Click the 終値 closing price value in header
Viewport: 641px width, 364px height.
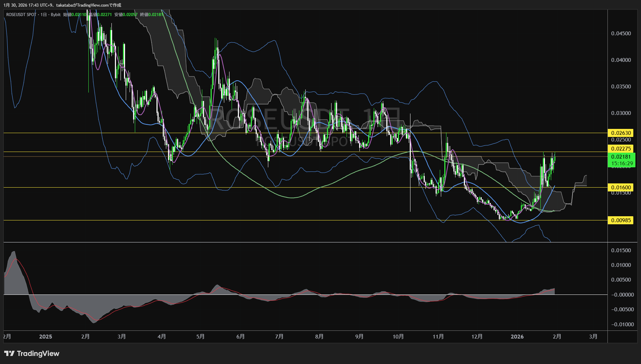point(156,15)
